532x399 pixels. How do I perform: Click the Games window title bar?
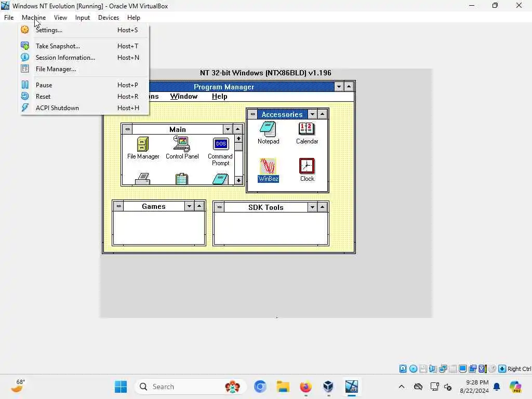pyautogui.click(x=154, y=206)
